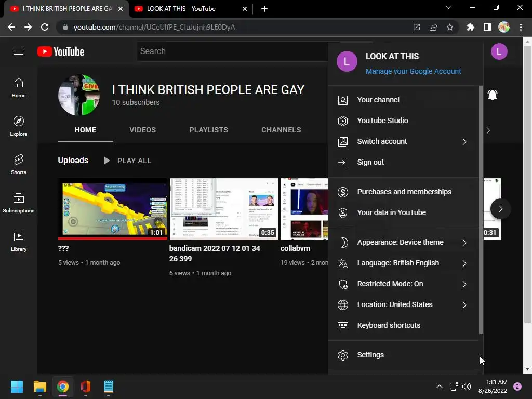The width and height of the screenshot is (532, 399).
Task: Click the collabvm video thumbnail
Action: coord(304,209)
